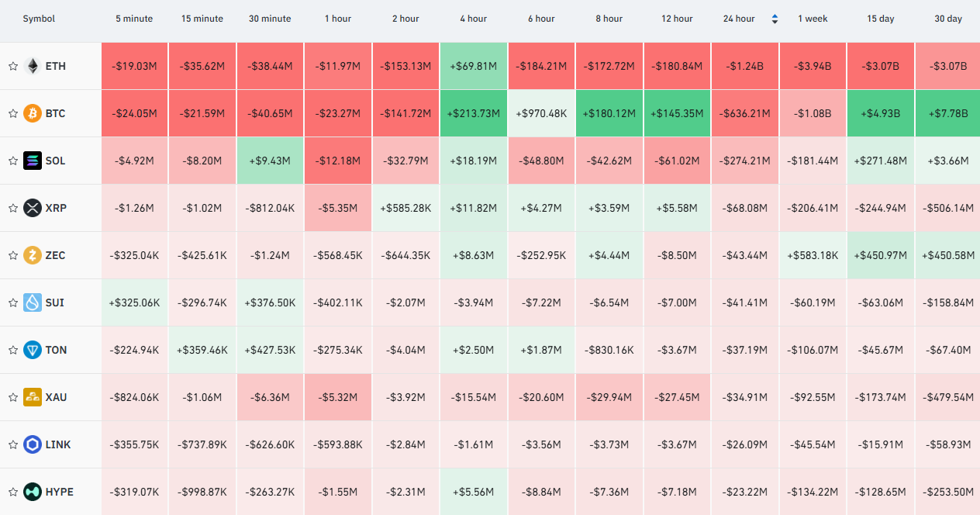
Task: Click ETH 24 hour -$1.24B cell
Action: (x=744, y=66)
